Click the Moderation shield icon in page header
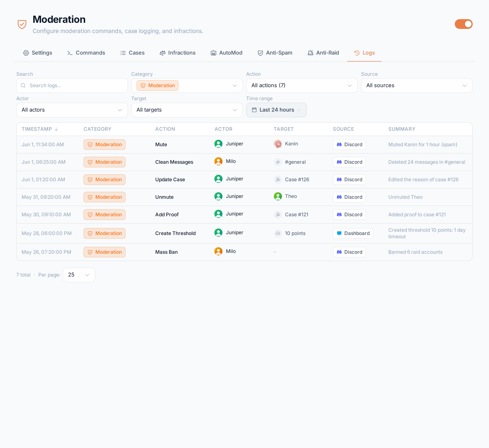The image size is (489, 448). (22, 24)
